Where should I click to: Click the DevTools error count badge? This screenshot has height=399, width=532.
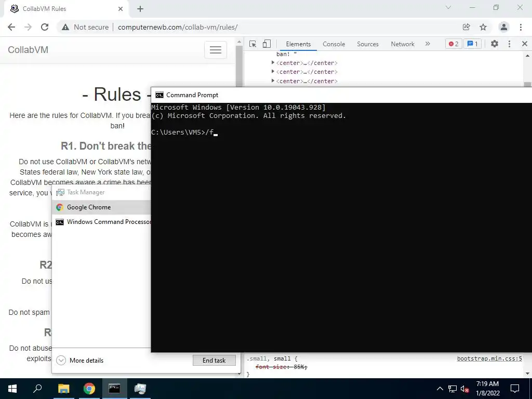(454, 44)
